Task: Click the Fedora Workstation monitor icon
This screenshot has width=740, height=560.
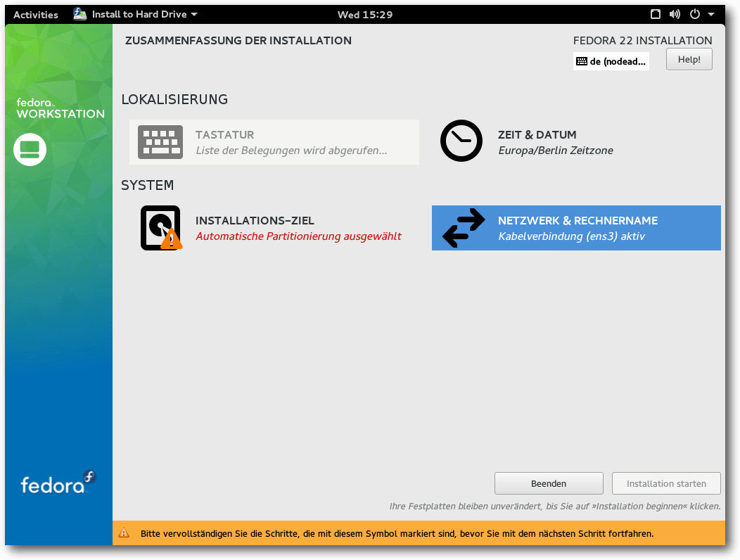Action: click(x=30, y=150)
